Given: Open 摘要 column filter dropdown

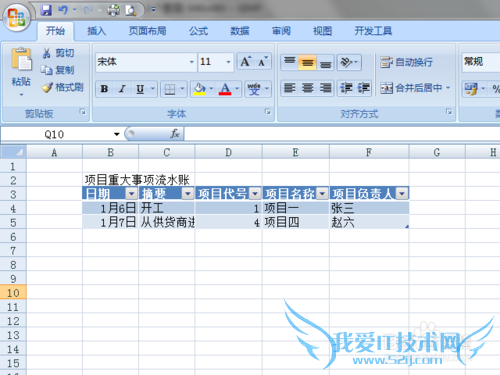Looking at the screenshot, I should (x=188, y=193).
